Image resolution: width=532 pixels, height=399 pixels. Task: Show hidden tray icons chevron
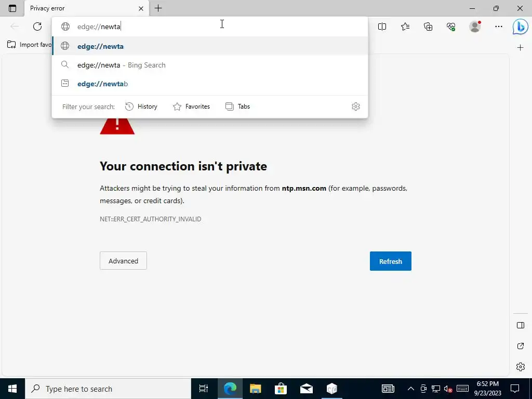pos(410,389)
